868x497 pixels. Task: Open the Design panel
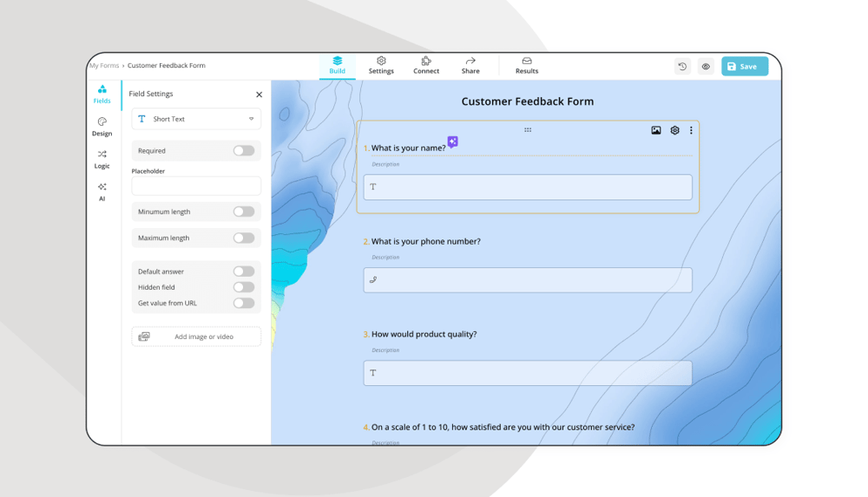coord(102,127)
